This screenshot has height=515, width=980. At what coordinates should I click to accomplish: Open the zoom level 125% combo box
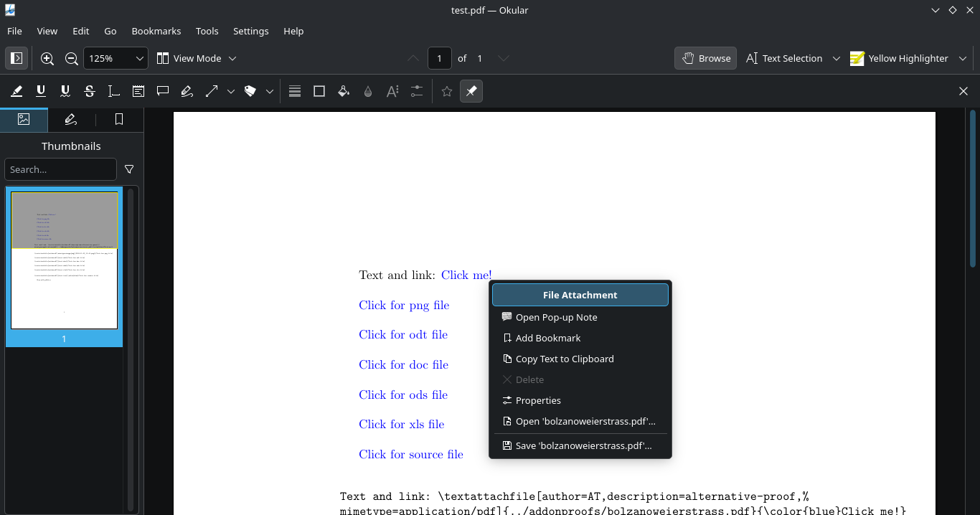pyautogui.click(x=116, y=58)
